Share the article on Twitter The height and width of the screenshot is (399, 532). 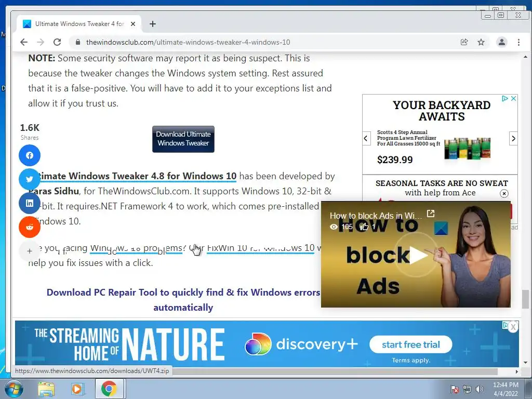(30, 179)
